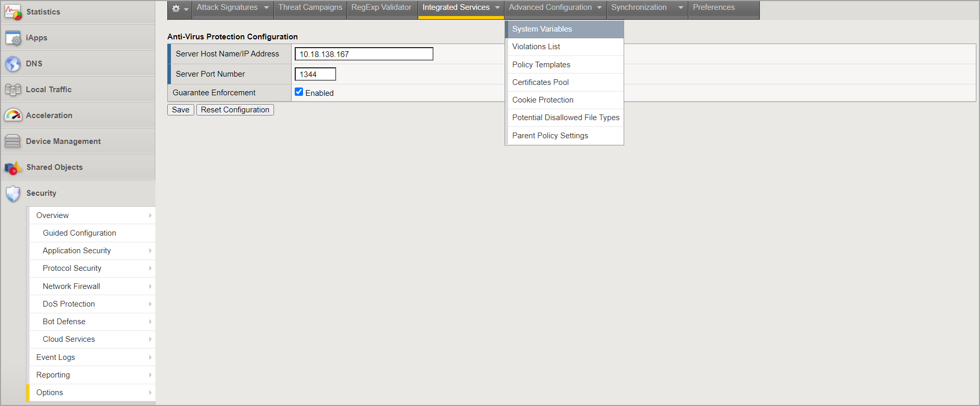The width and height of the screenshot is (980, 406).
Task: Expand the Attack Signatures dropdown arrow
Action: coord(266,8)
